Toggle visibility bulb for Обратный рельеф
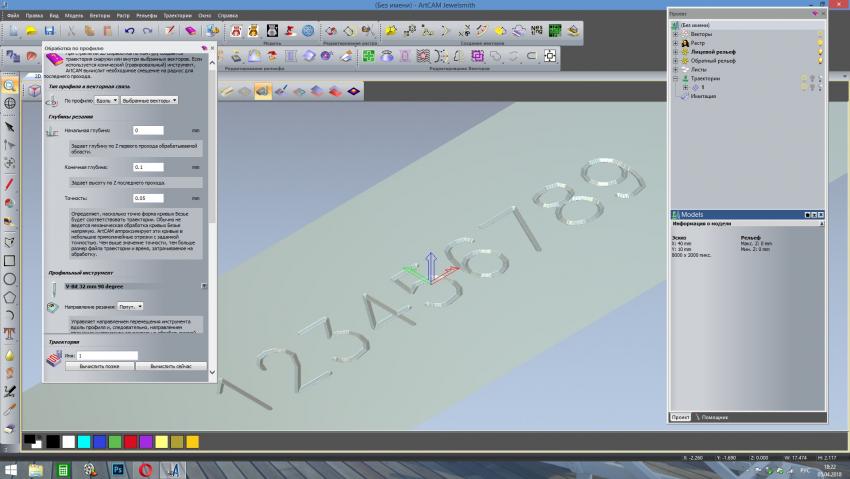850x479 pixels. coord(820,61)
